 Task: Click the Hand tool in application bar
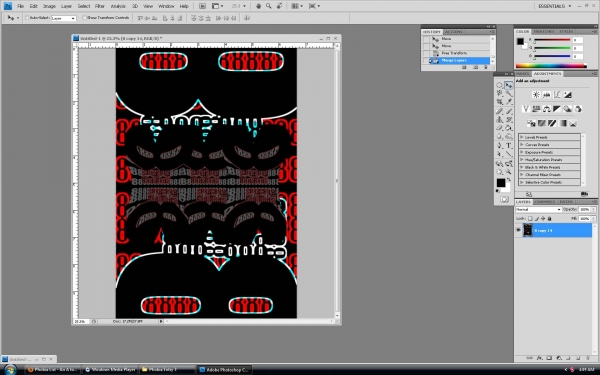click(x=258, y=6)
